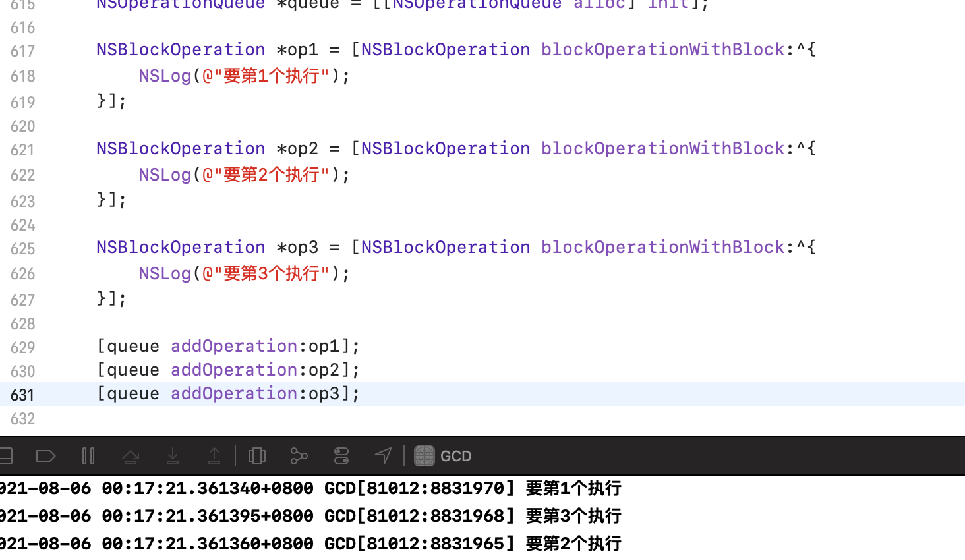Click console log GCD[81012:8831968]
Image resolution: width=965 pixels, height=560 pixels.
(x=419, y=516)
